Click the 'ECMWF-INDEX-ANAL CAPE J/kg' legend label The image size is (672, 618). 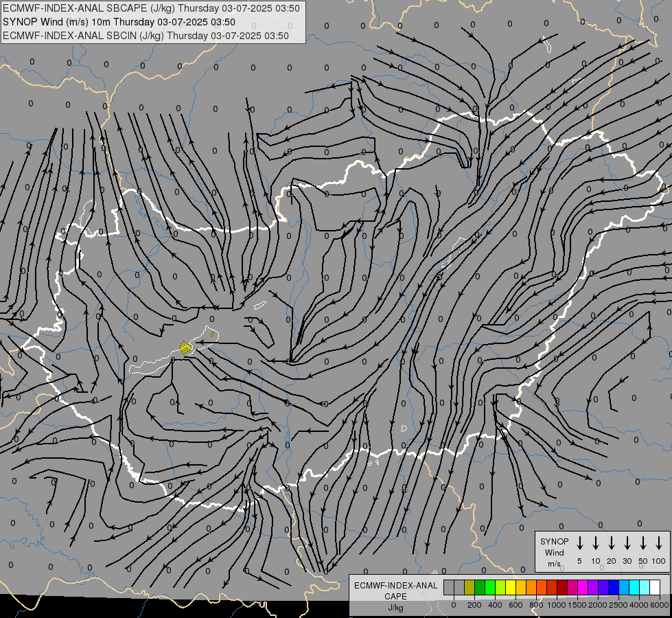(x=395, y=596)
